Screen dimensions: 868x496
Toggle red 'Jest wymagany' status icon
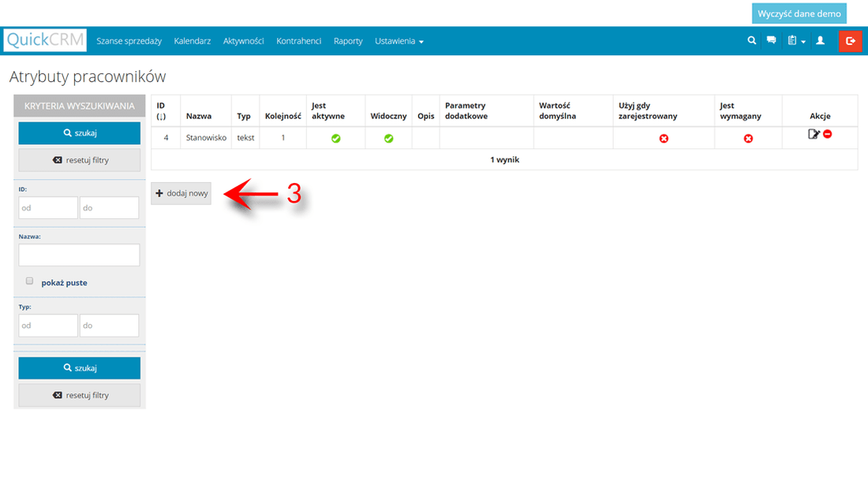(748, 138)
